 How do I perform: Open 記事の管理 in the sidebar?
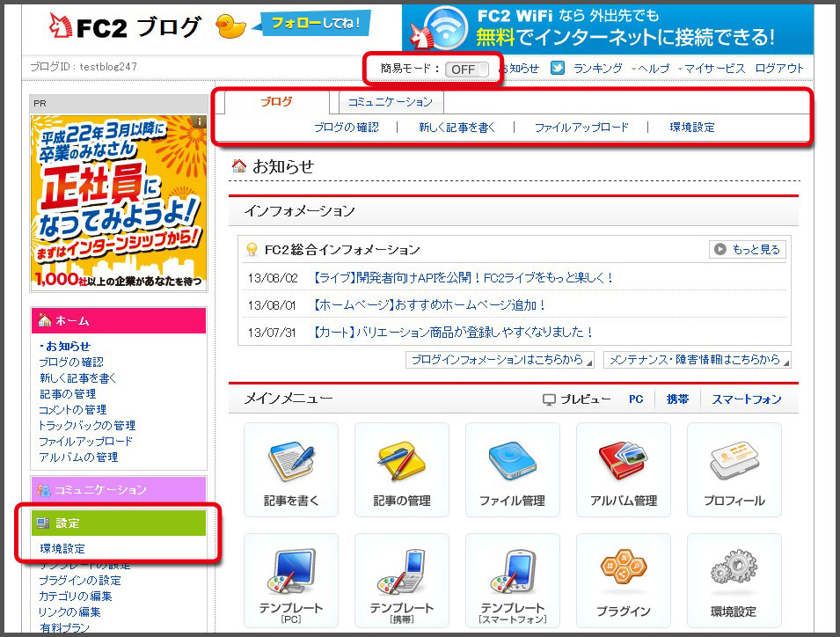[x=68, y=394]
